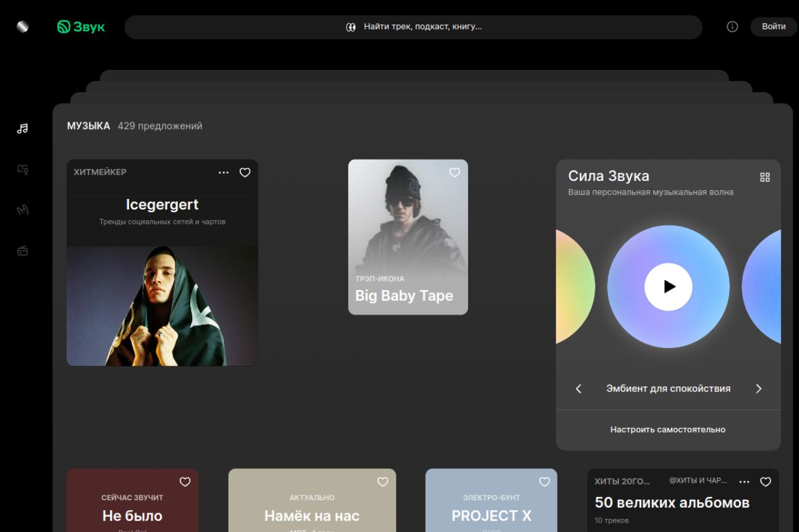This screenshot has width=799, height=532.
Task: Go home via the Звук logo
Action: pos(81,27)
